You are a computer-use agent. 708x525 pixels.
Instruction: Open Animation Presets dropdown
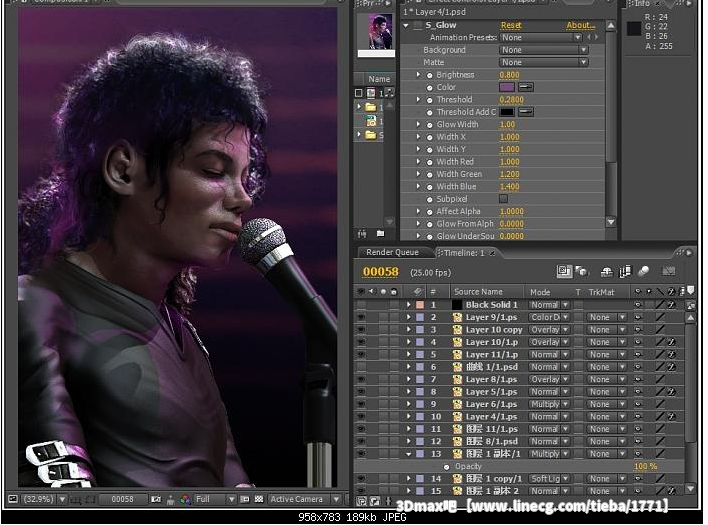pyautogui.click(x=541, y=37)
